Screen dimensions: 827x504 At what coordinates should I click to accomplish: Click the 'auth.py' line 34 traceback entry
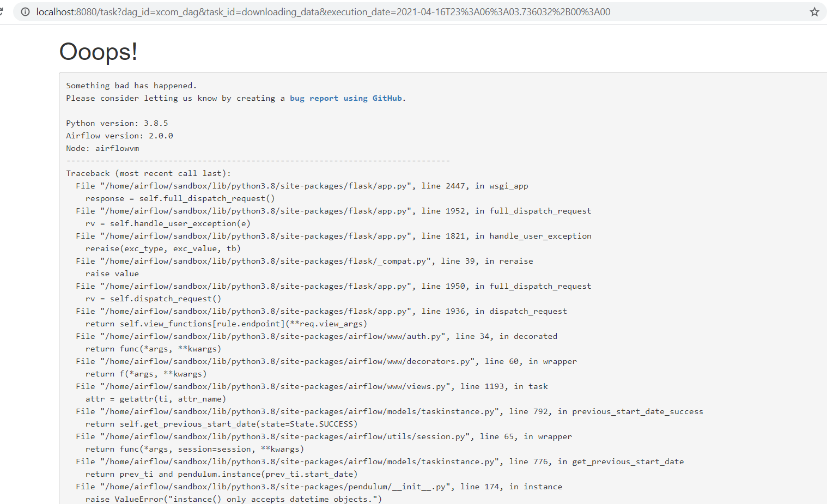[x=317, y=336]
